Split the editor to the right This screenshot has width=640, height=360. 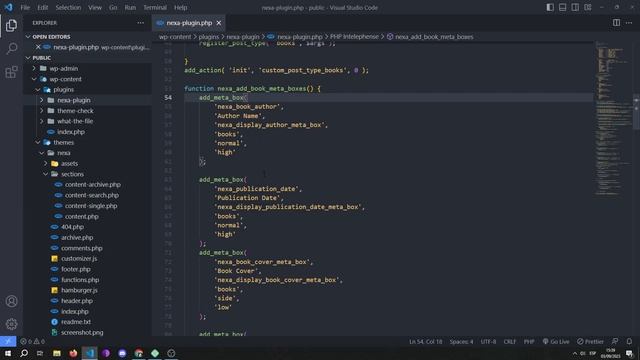(x=616, y=23)
